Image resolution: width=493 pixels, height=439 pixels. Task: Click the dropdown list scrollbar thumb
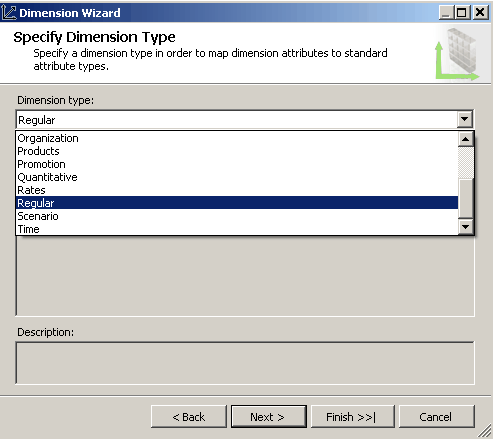pyautogui.click(x=466, y=199)
